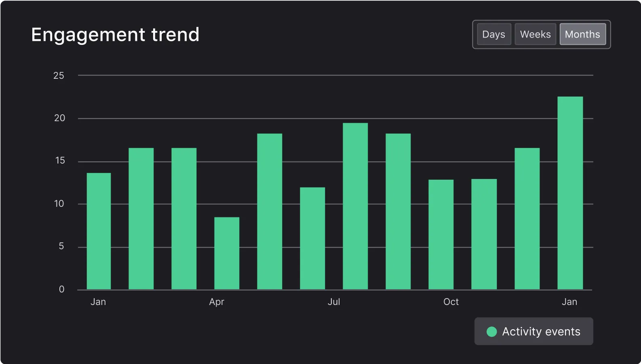Click the first bar on the left
This screenshot has height=364, width=641.
point(99,231)
